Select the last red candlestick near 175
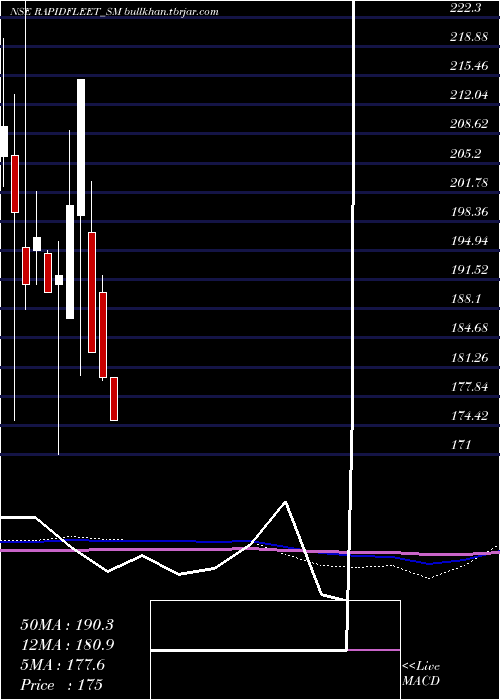Image resolution: width=500 pixels, height=700 pixels. (114, 399)
